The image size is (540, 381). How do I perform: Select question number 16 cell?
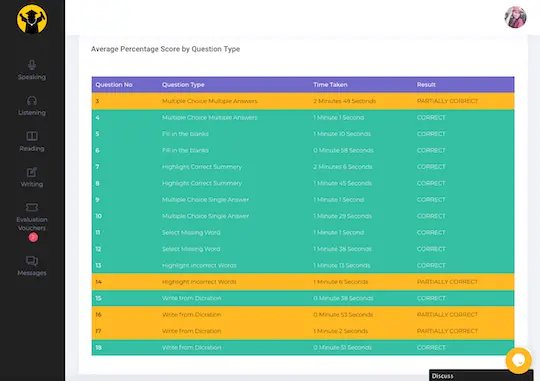tap(98, 315)
